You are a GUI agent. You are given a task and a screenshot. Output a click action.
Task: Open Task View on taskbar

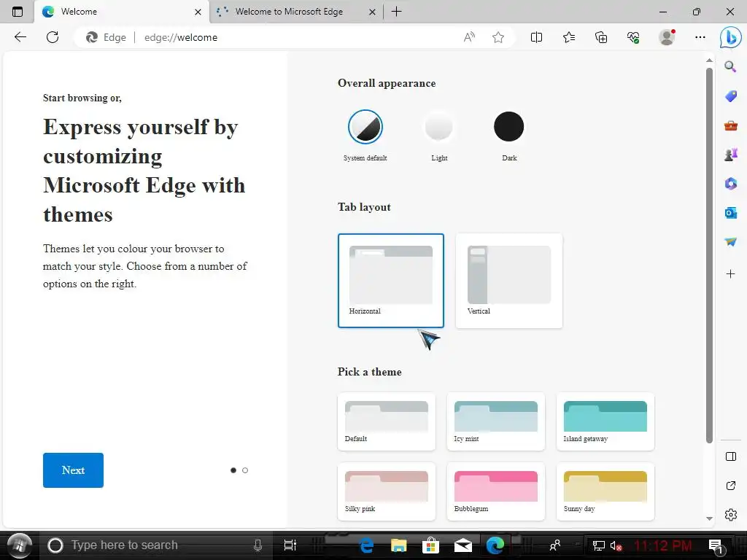point(290,545)
